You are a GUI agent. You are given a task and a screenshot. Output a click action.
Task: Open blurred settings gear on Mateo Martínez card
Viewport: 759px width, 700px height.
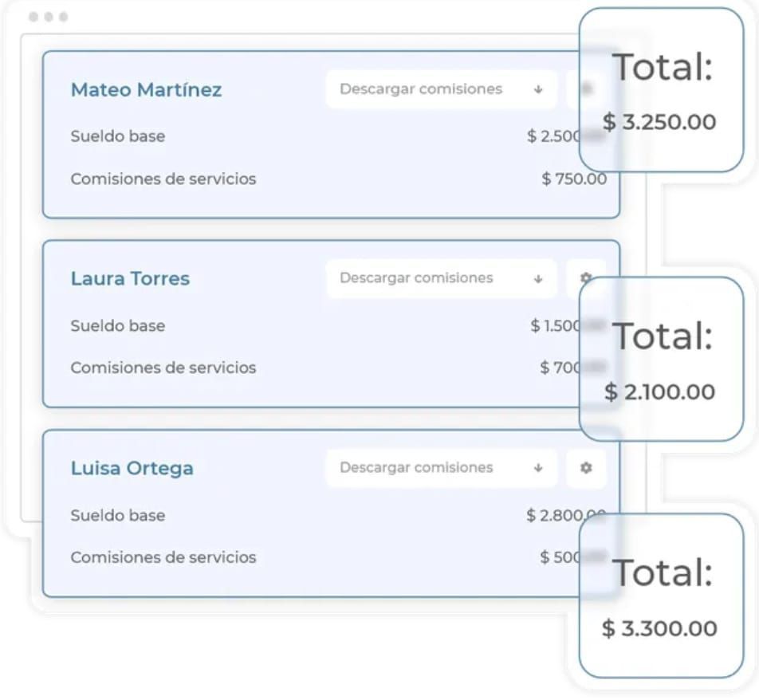click(586, 88)
